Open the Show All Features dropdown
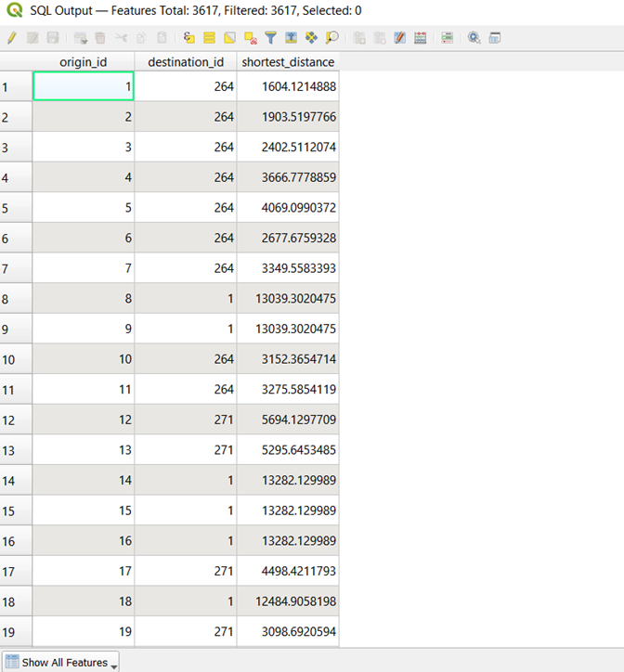624x672 pixels. (x=61, y=663)
